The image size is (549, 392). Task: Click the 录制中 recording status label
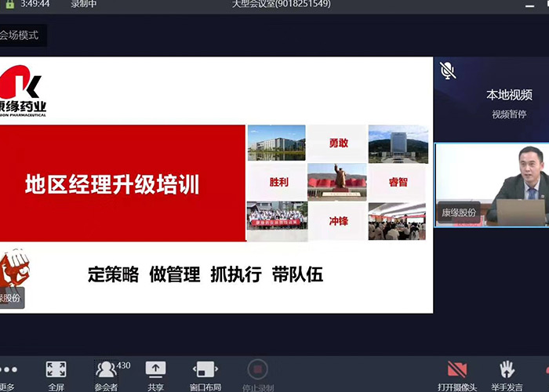(83, 4)
